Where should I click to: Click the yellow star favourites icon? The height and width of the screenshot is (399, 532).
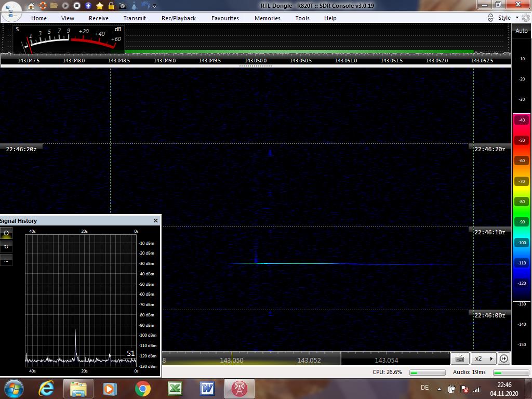click(100, 6)
